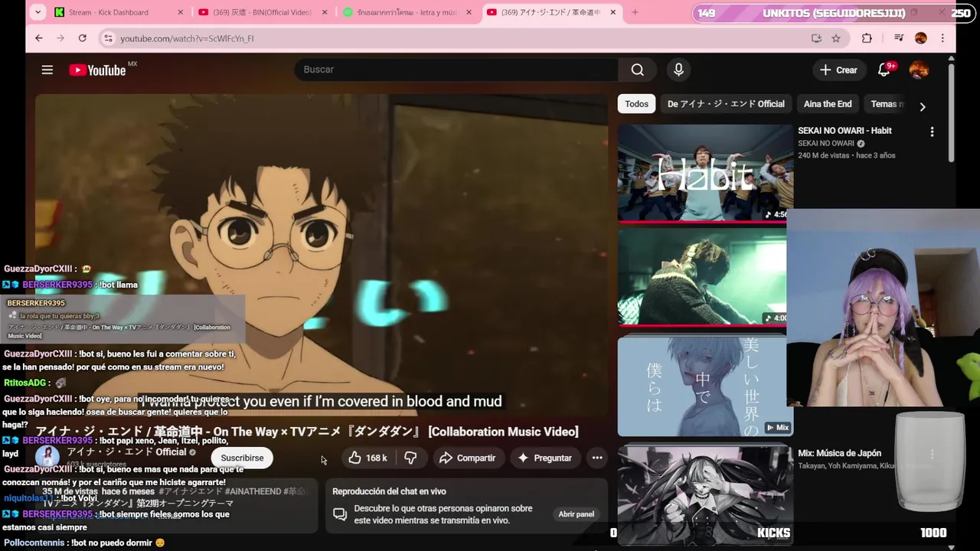
Task: Open site information icon in the address bar
Action: (109, 38)
